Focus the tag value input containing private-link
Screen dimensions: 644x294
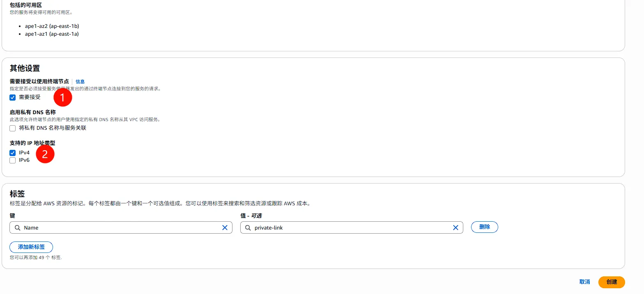point(349,227)
